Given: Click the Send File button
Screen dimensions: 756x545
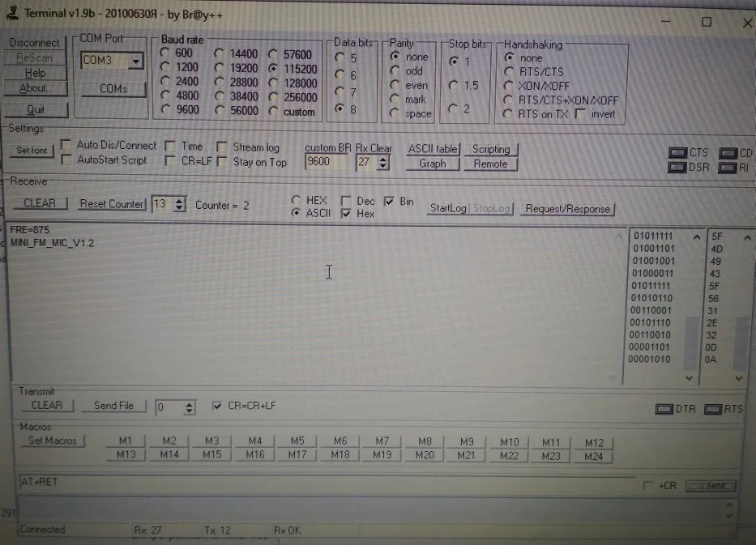Looking at the screenshot, I should (x=113, y=406).
